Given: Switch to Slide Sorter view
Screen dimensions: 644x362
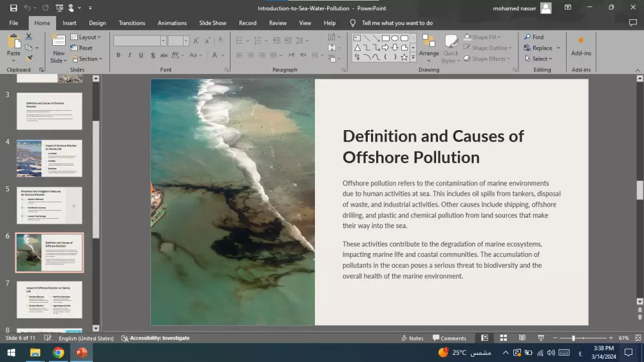Looking at the screenshot, I should coord(504,338).
